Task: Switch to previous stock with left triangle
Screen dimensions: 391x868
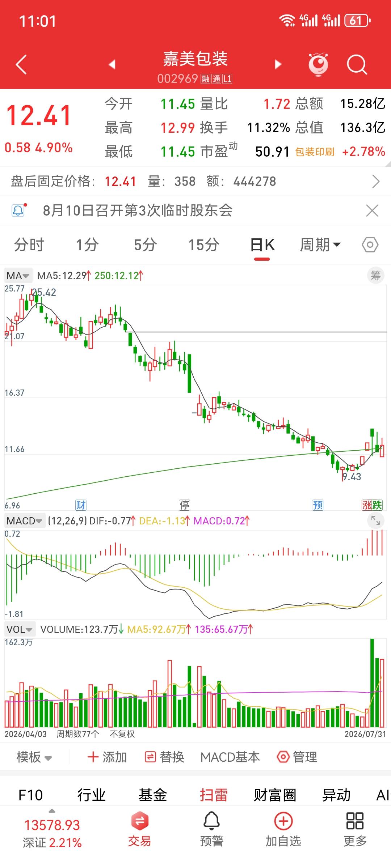Action: click(112, 64)
